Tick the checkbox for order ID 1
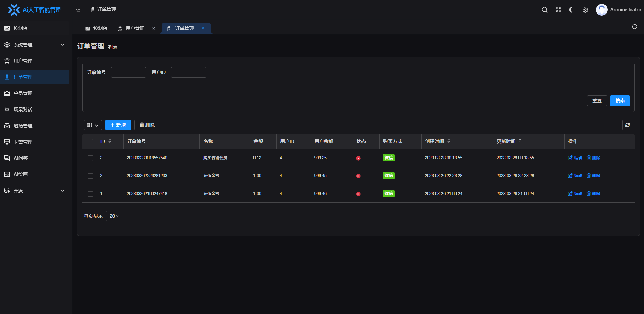Screen dimensions: 644x314 coord(90,194)
